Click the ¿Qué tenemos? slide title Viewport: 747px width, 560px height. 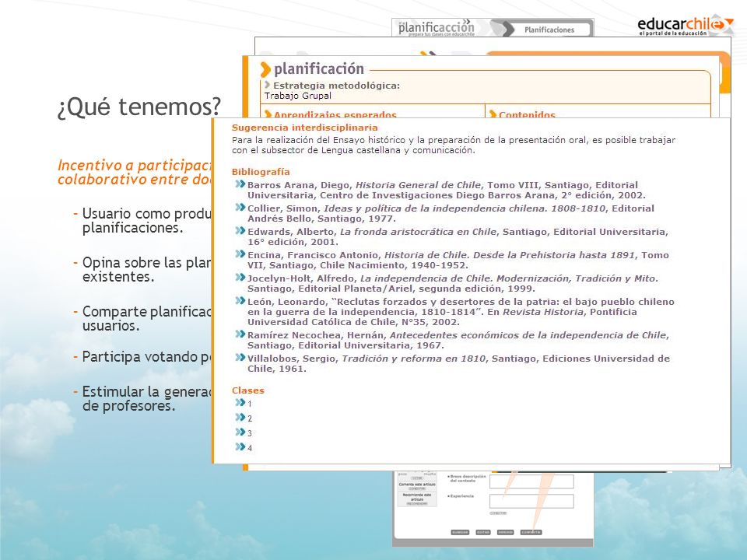click(139, 107)
